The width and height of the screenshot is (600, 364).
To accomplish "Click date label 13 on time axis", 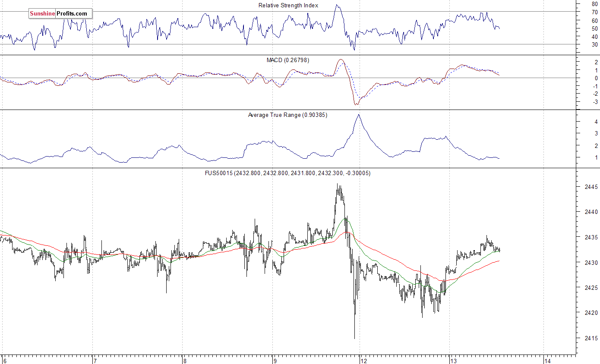I will tap(454, 361).
